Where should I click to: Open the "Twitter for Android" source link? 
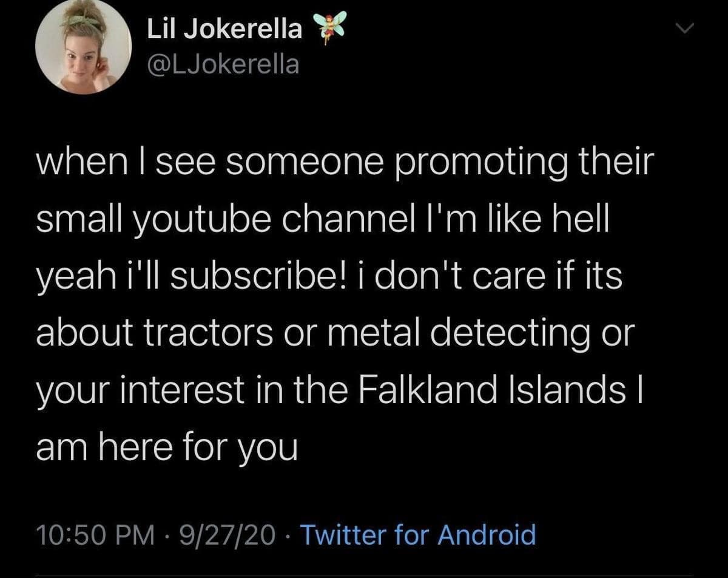(418, 535)
